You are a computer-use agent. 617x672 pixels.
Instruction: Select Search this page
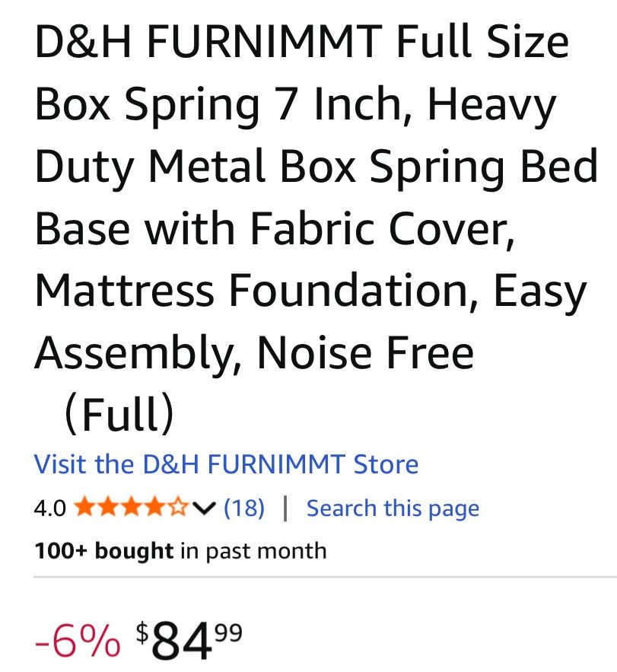[393, 508]
